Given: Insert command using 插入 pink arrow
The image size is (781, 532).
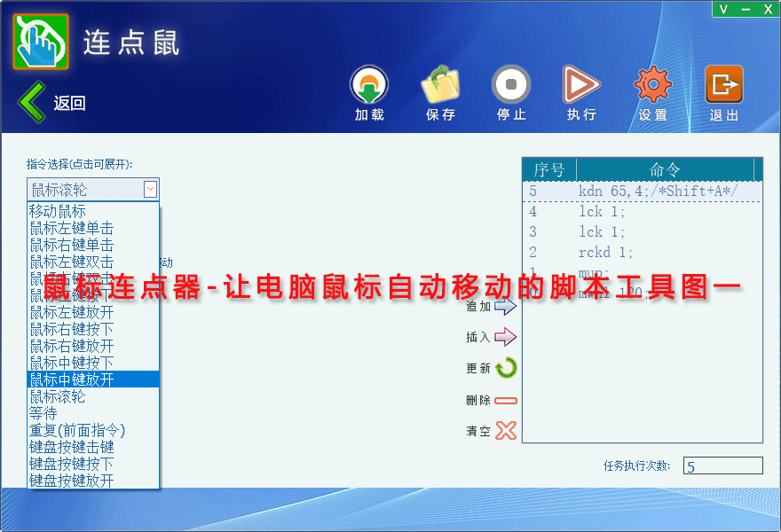Looking at the screenshot, I should 505,337.
